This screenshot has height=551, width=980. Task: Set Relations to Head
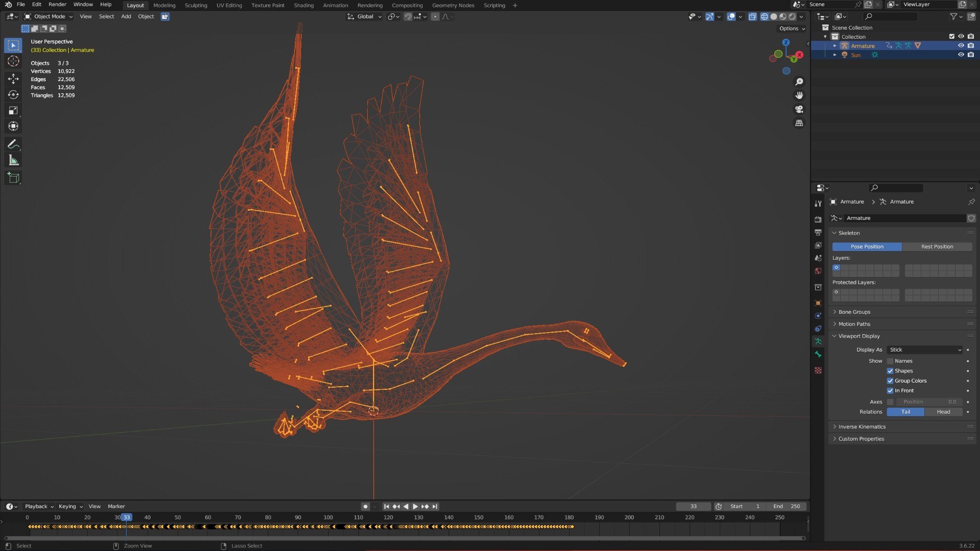[943, 412]
